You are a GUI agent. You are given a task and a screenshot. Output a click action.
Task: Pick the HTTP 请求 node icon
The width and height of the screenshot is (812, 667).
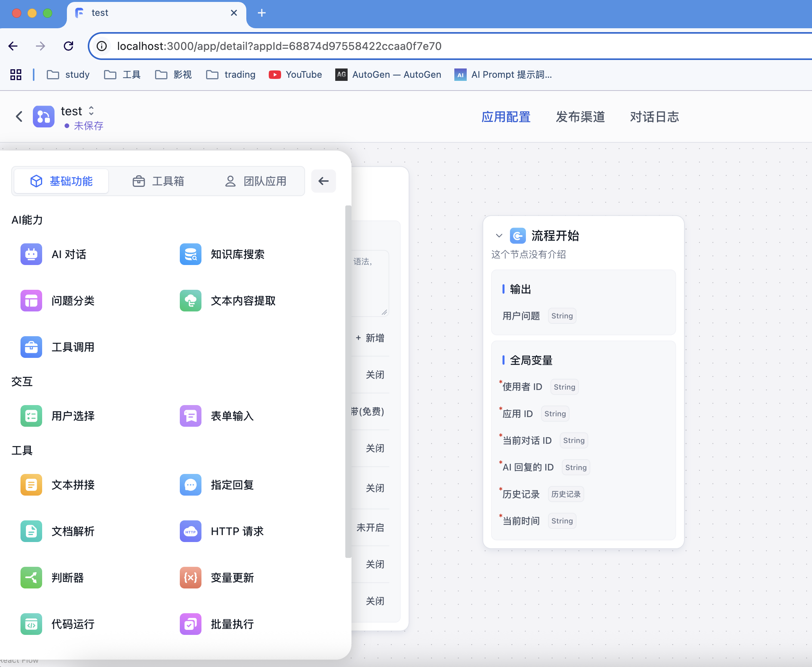point(191,531)
